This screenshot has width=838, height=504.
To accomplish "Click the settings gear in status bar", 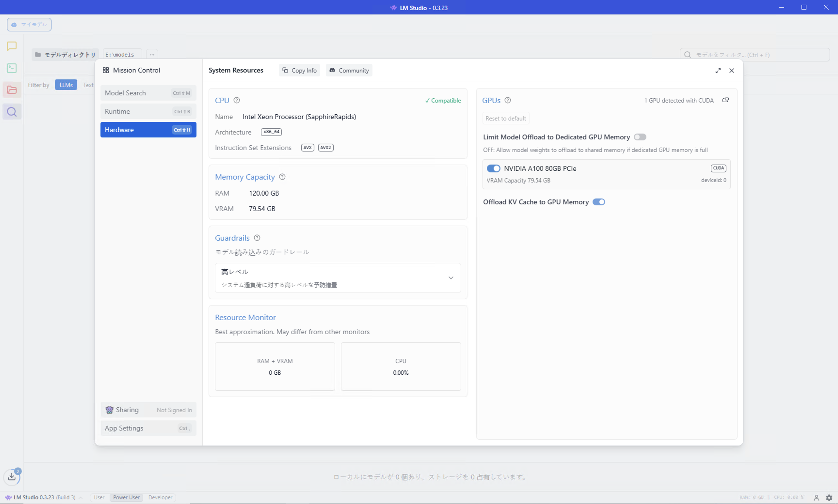I will 829,497.
